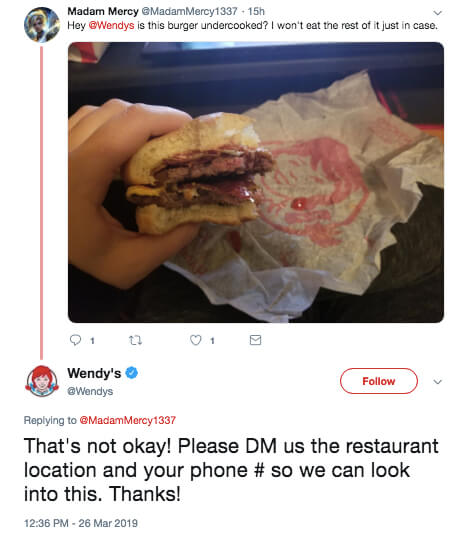Image resolution: width=471 pixels, height=537 pixels.
Task: Enlarge the burger photo attachment
Action: pyautogui.click(x=256, y=182)
